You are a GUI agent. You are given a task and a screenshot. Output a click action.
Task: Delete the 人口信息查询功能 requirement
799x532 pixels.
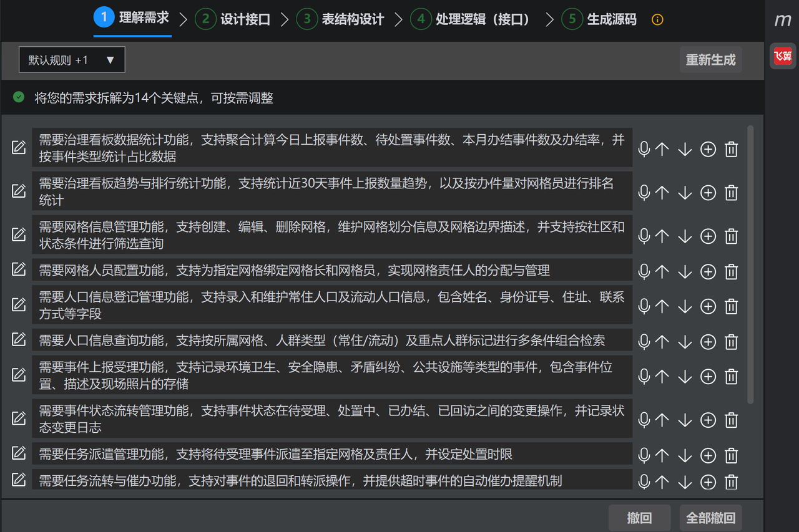731,342
